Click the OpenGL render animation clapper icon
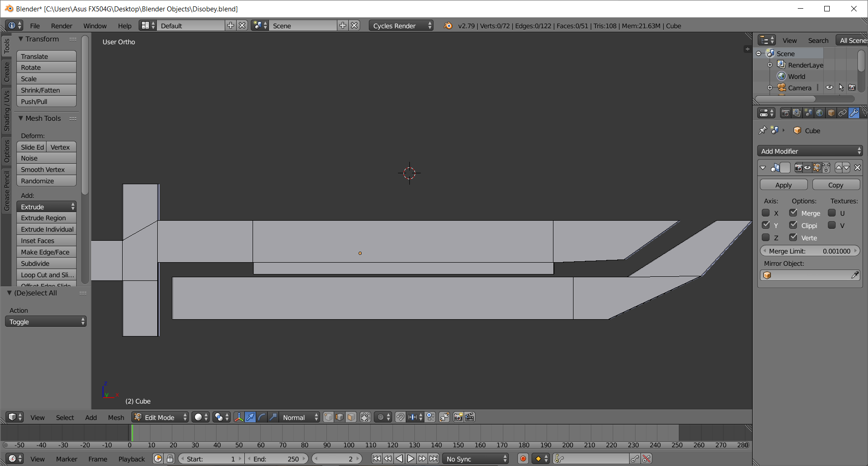The image size is (868, 466). pyautogui.click(x=470, y=417)
